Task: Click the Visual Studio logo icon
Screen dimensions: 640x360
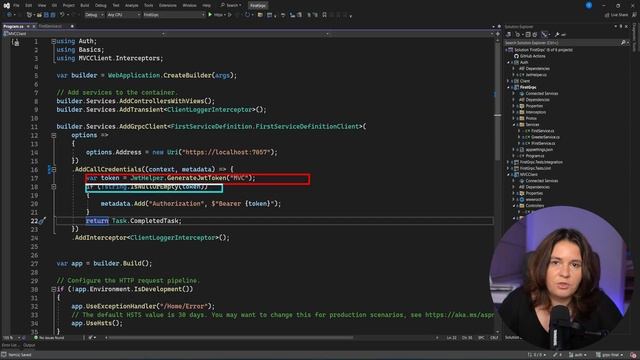Action: (x=7, y=5)
